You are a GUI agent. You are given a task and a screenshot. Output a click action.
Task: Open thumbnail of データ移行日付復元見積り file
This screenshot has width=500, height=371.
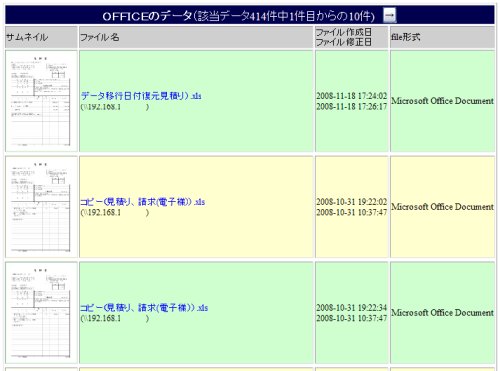41,101
